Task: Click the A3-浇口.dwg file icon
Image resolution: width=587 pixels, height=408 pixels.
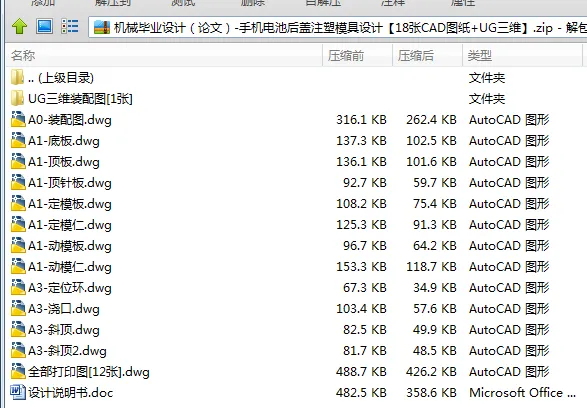Action: coord(18,308)
